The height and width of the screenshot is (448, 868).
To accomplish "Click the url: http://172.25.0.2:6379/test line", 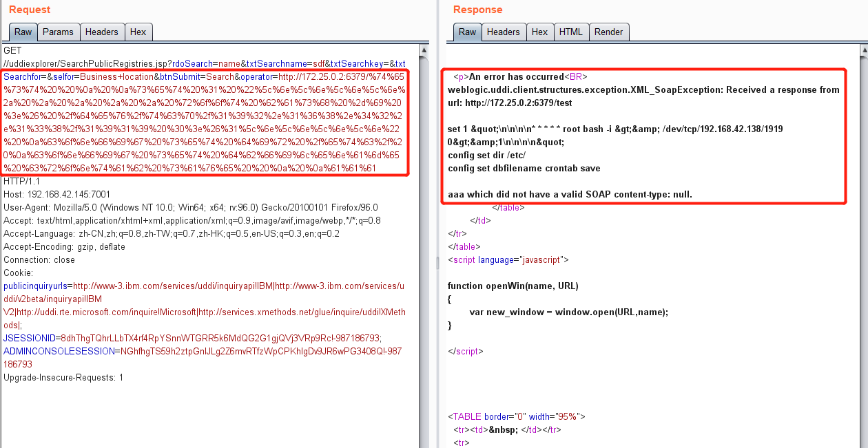I will (510, 103).
